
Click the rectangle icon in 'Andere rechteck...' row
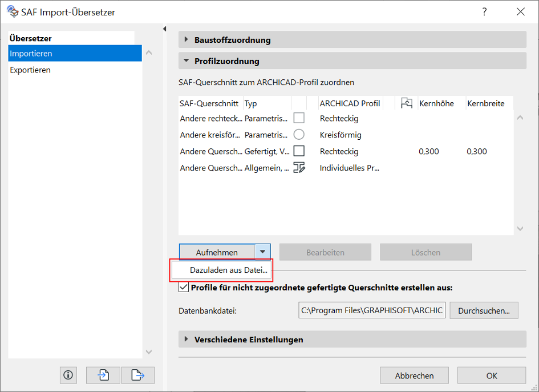tap(299, 118)
